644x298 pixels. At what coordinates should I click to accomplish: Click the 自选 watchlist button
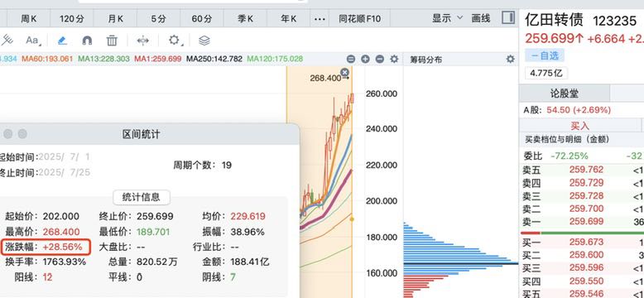tap(545, 55)
